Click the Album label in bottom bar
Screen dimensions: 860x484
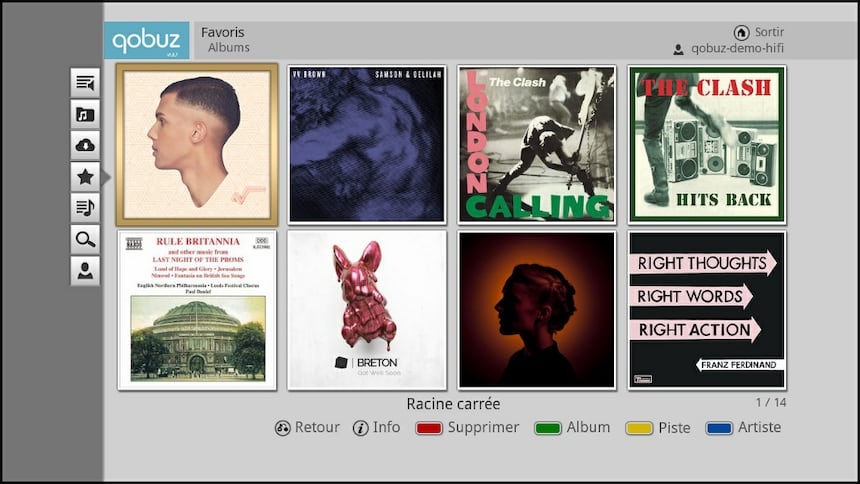(x=589, y=427)
